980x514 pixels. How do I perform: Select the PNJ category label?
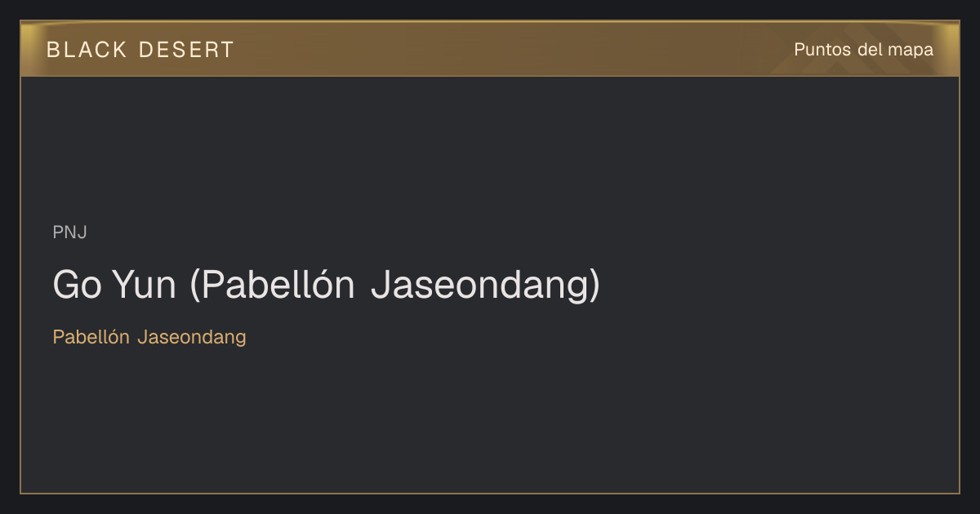tap(69, 233)
